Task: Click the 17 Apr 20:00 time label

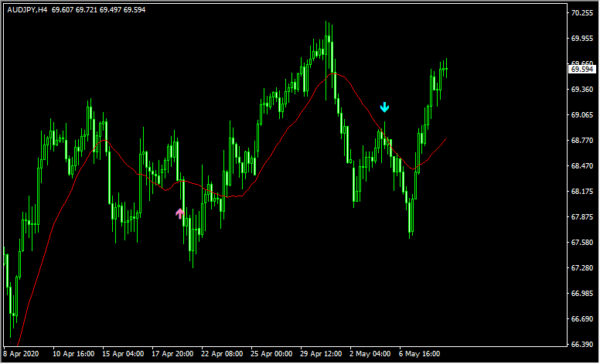Action: (172, 354)
